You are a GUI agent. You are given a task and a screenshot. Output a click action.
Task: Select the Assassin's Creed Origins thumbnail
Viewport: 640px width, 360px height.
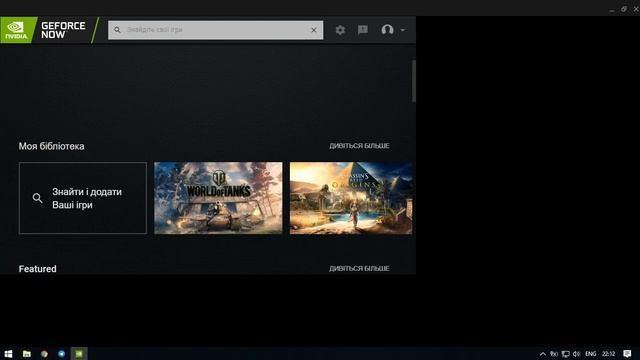(351, 198)
